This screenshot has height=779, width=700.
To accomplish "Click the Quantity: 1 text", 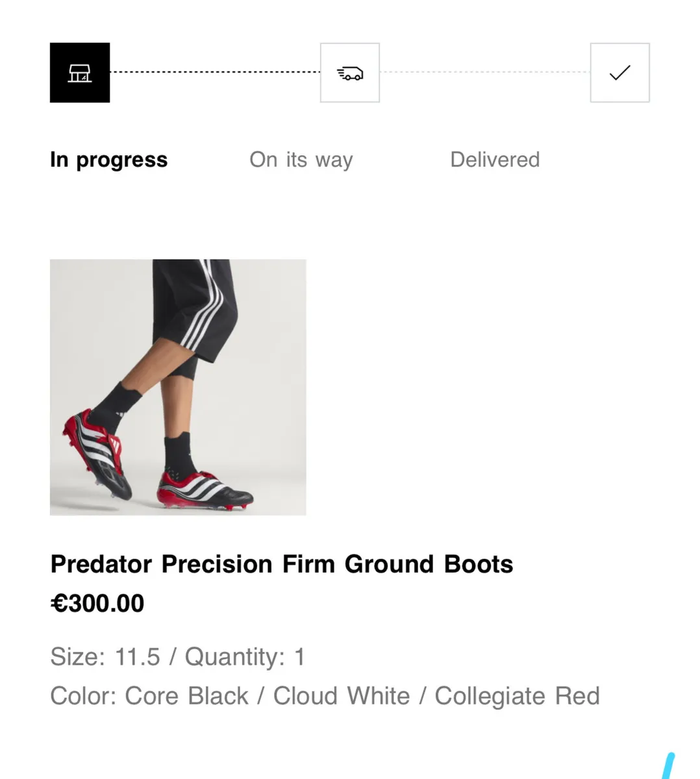I will point(245,657).
